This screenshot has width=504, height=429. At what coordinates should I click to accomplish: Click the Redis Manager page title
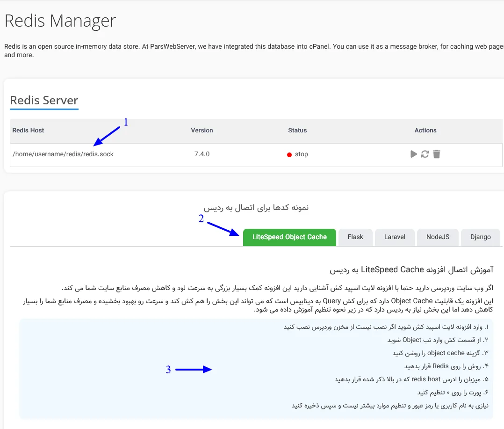click(x=60, y=21)
